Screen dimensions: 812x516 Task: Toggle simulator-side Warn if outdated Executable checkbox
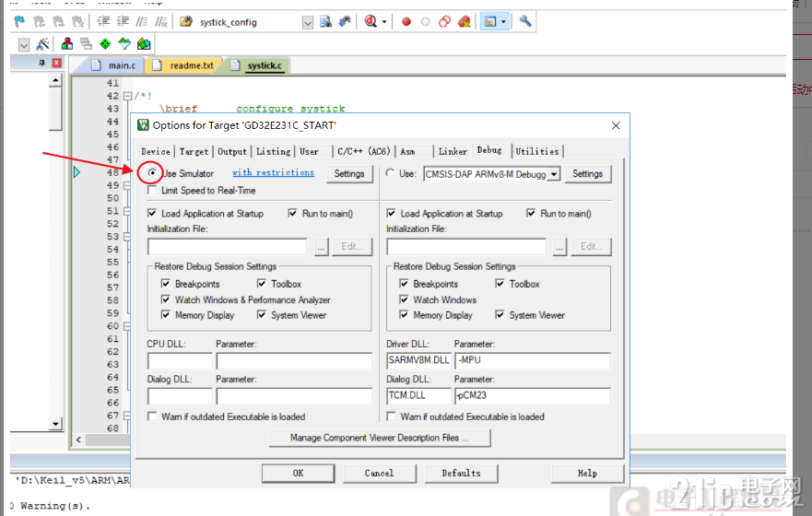(152, 416)
